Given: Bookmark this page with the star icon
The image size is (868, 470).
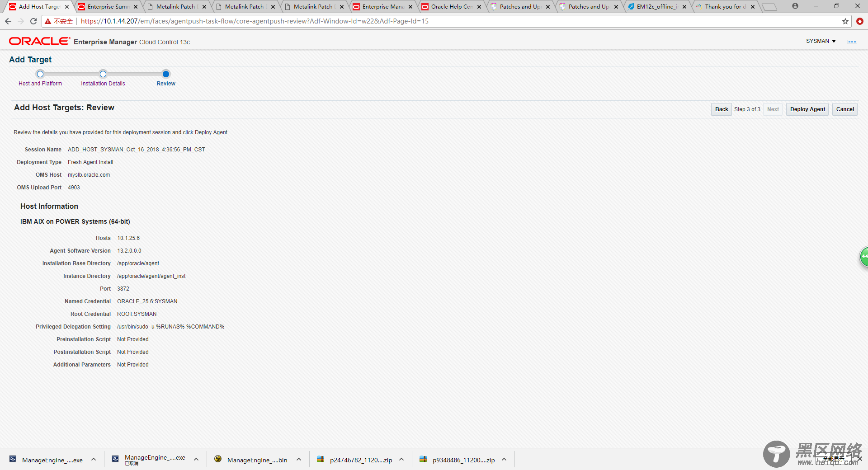Looking at the screenshot, I should (845, 21).
